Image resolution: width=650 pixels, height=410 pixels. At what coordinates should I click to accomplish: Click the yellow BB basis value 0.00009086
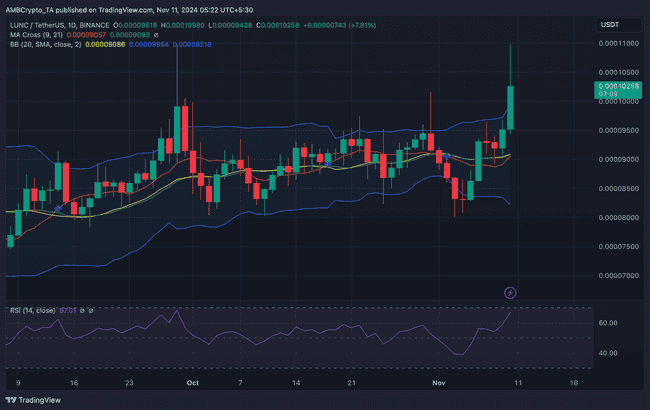[x=105, y=44]
